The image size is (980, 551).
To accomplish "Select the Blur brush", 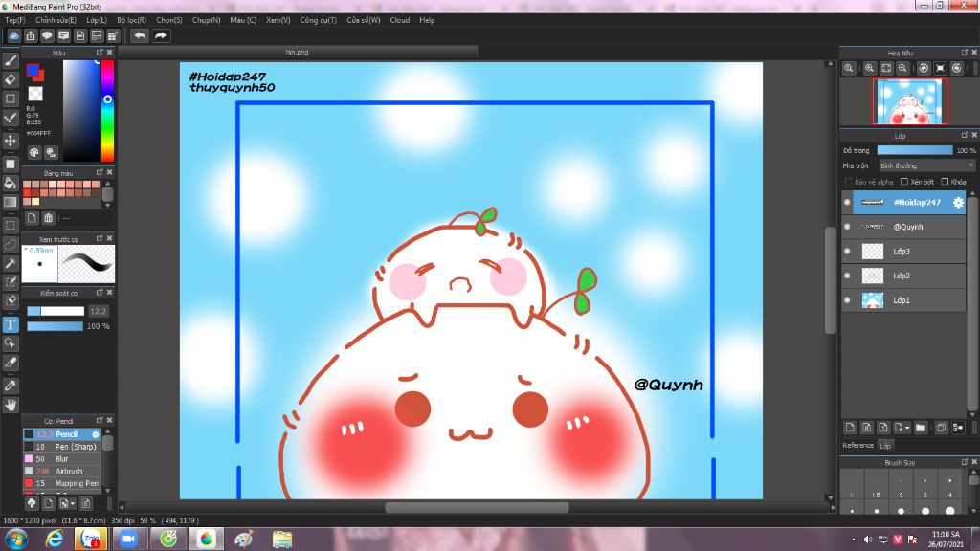I will (x=62, y=458).
